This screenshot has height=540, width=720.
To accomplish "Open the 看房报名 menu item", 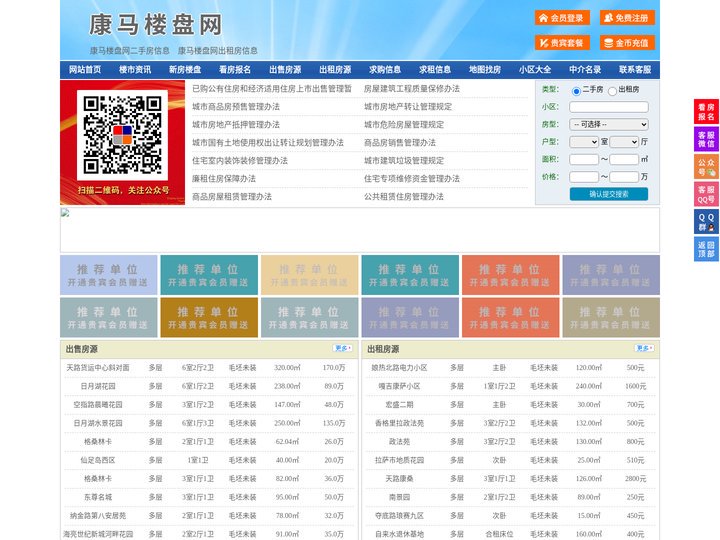I will [235, 70].
